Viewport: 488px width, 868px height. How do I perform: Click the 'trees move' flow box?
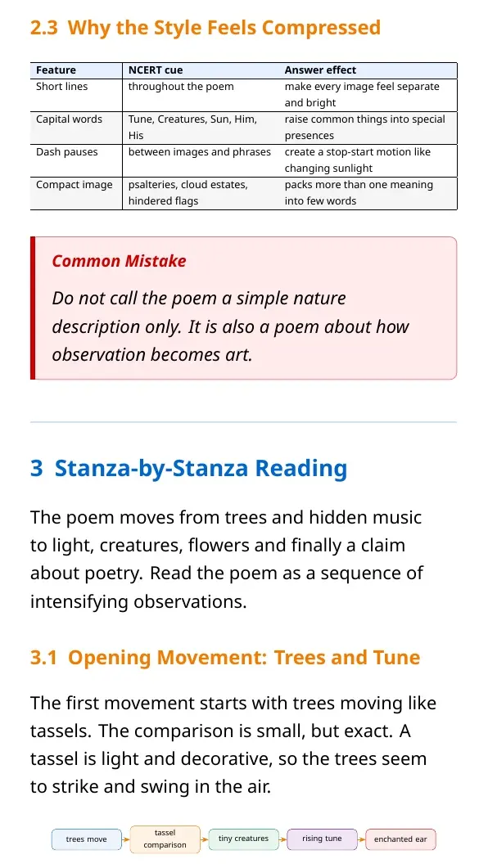87,839
